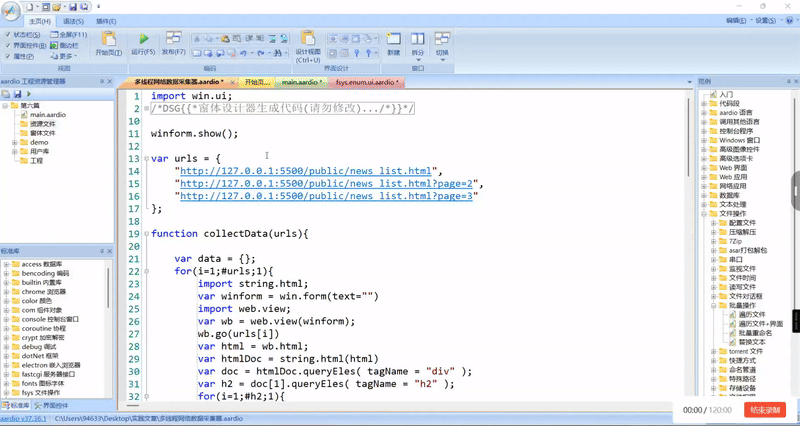Toggle the 状态栏(S) checkbox
Screen dimensions: 800x426
[x=8, y=35]
